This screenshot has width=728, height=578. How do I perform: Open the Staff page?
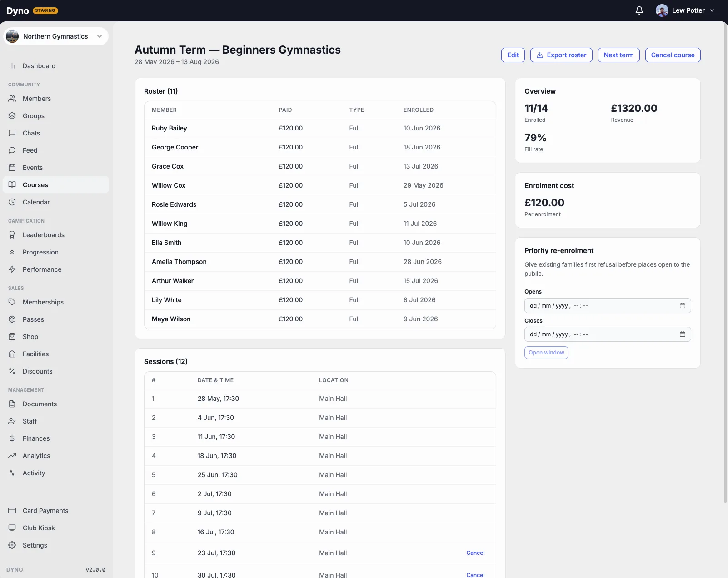(56, 421)
